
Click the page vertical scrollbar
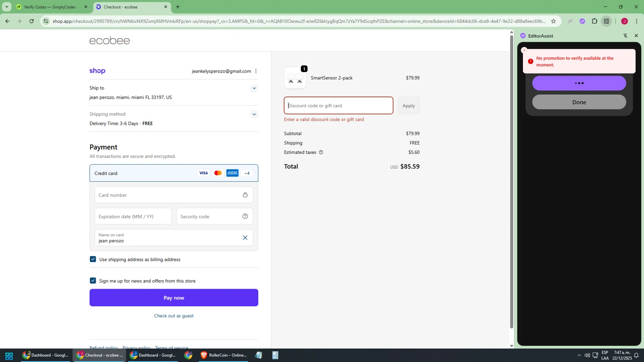tap(511, 182)
